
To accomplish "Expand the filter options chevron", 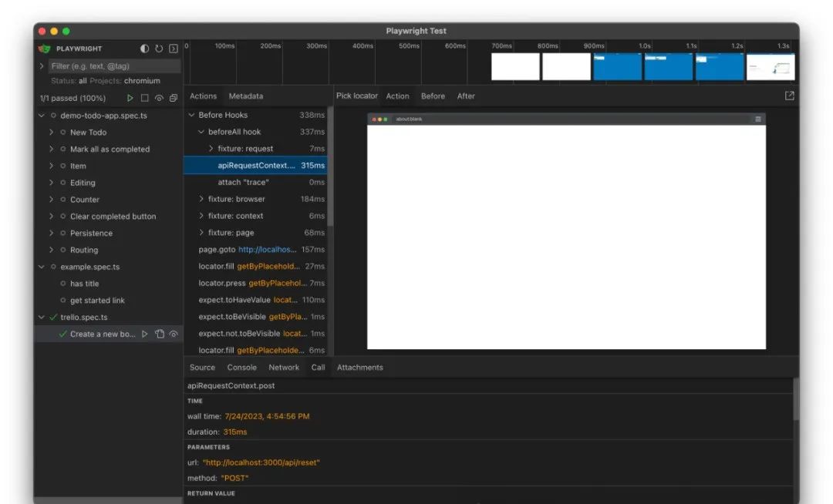I will [x=42, y=66].
